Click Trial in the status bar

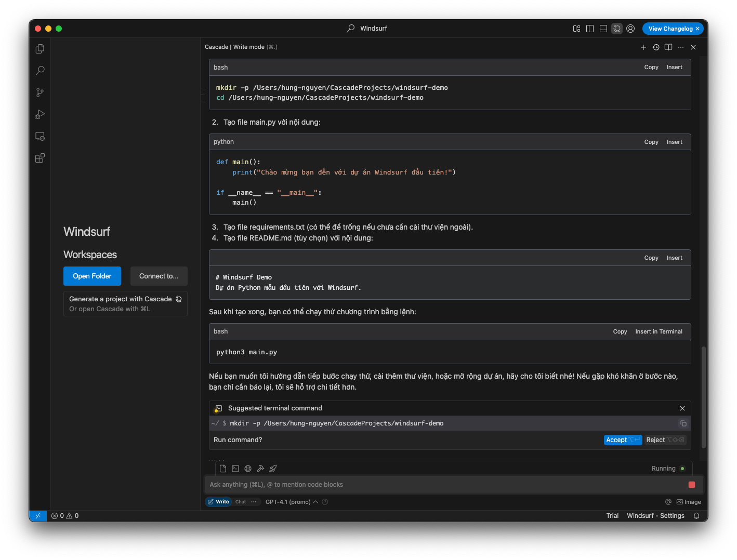pyautogui.click(x=612, y=516)
